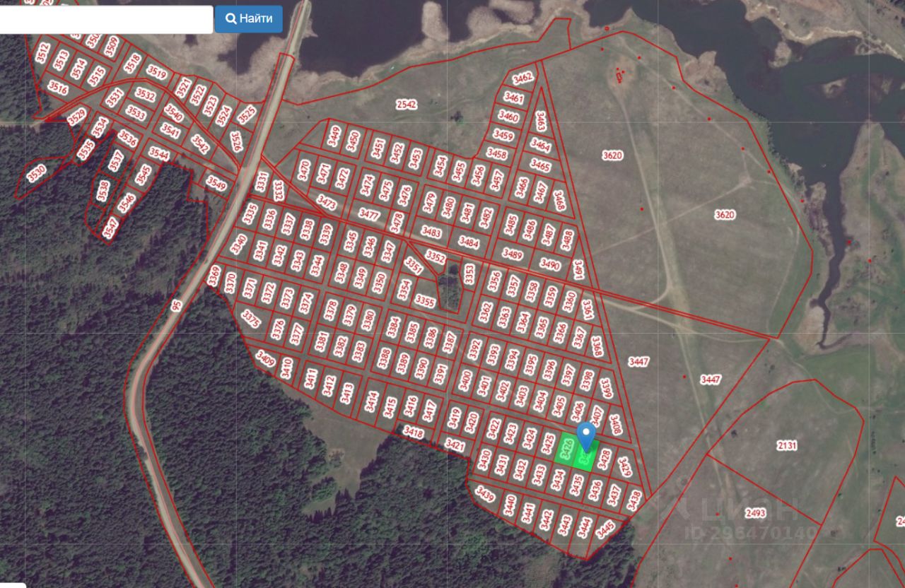Select plot 3483 along the road
Viewport: 905px width, 588px height.
(x=431, y=232)
